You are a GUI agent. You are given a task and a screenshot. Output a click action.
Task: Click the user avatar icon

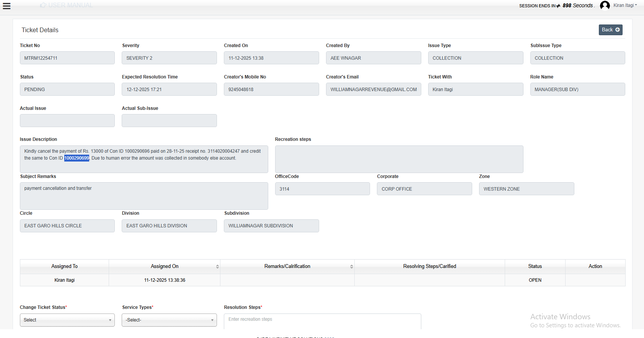(605, 5)
